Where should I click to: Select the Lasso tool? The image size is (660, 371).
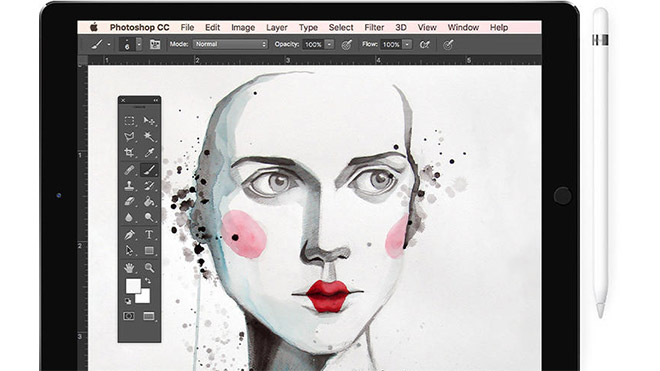(x=129, y=136)
